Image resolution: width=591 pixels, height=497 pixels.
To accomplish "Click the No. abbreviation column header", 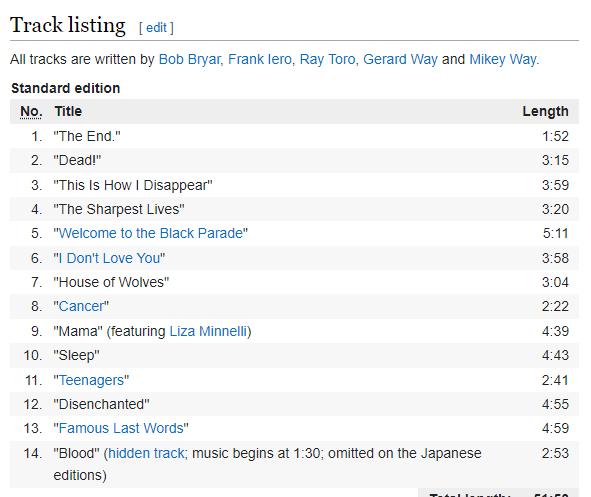I will [31, 112].
